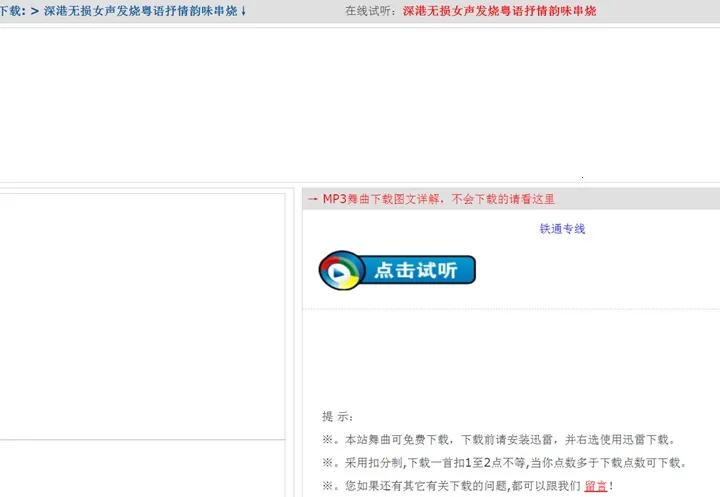Screen dimensions: 720x497
Task: Click the 提示 heading text
Action: coord(338,416)
